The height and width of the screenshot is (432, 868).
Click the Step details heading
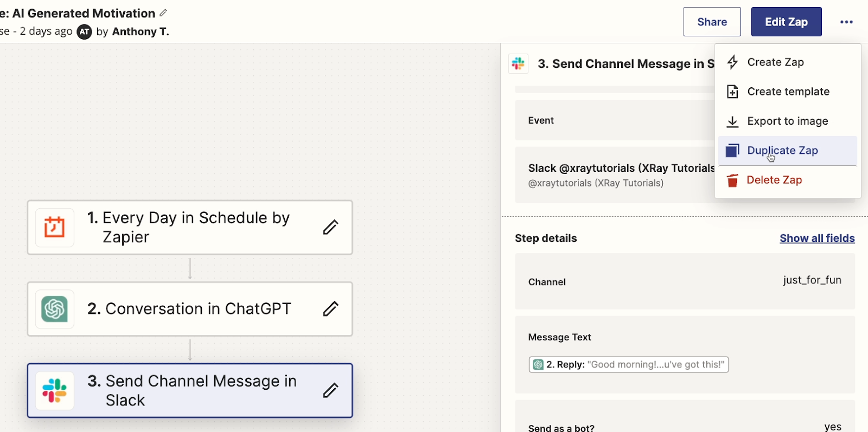(546, 238)
